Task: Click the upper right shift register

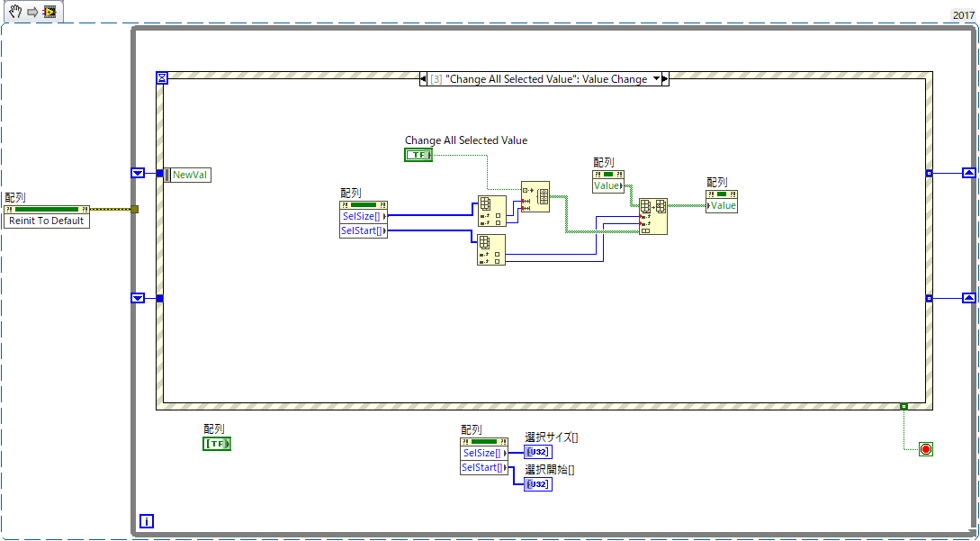Action: pos(968,173)
